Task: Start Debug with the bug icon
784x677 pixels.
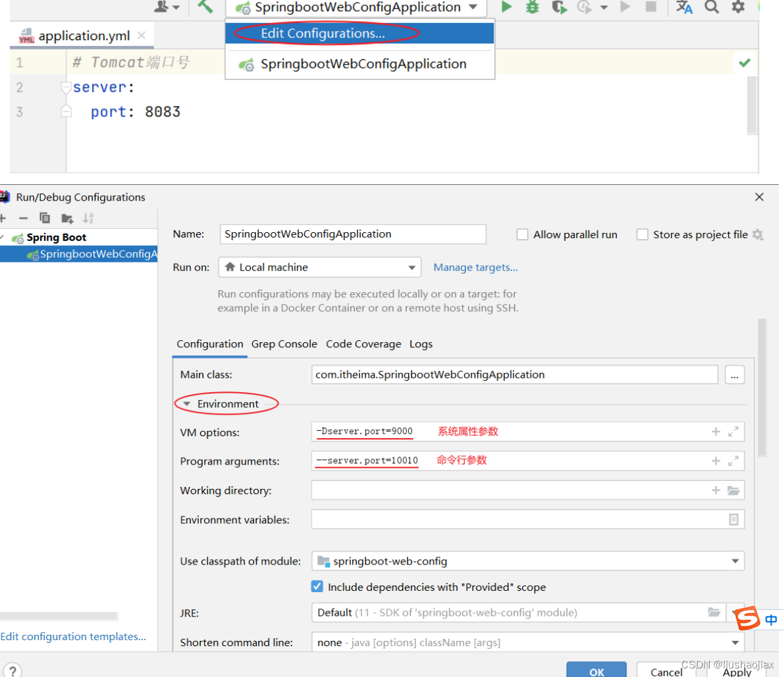Action: (x=533, y=7)
